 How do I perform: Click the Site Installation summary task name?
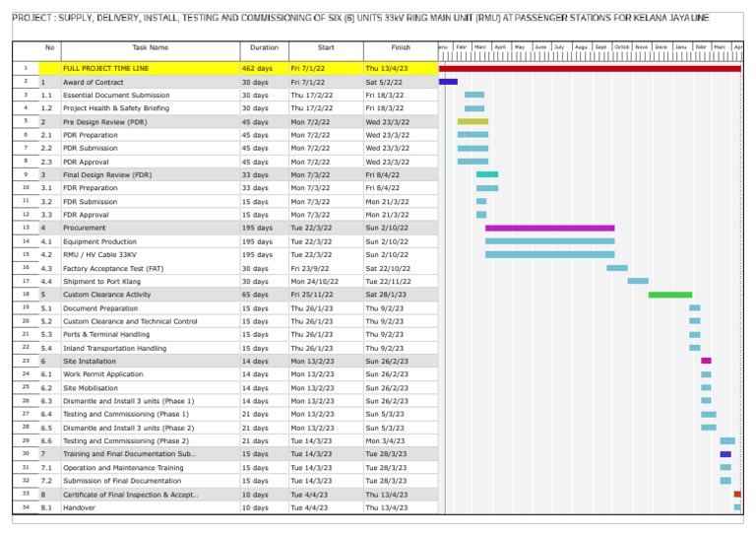tap(89, 361)
